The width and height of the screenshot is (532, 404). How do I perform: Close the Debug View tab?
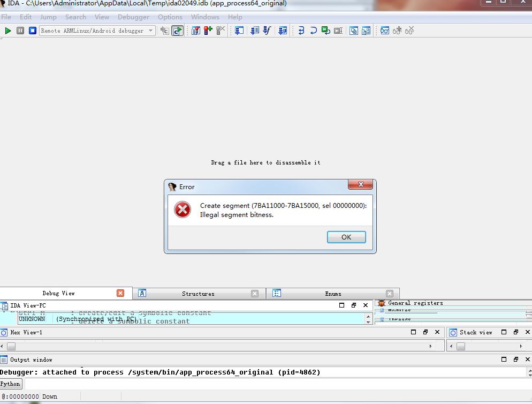[120, 293]
